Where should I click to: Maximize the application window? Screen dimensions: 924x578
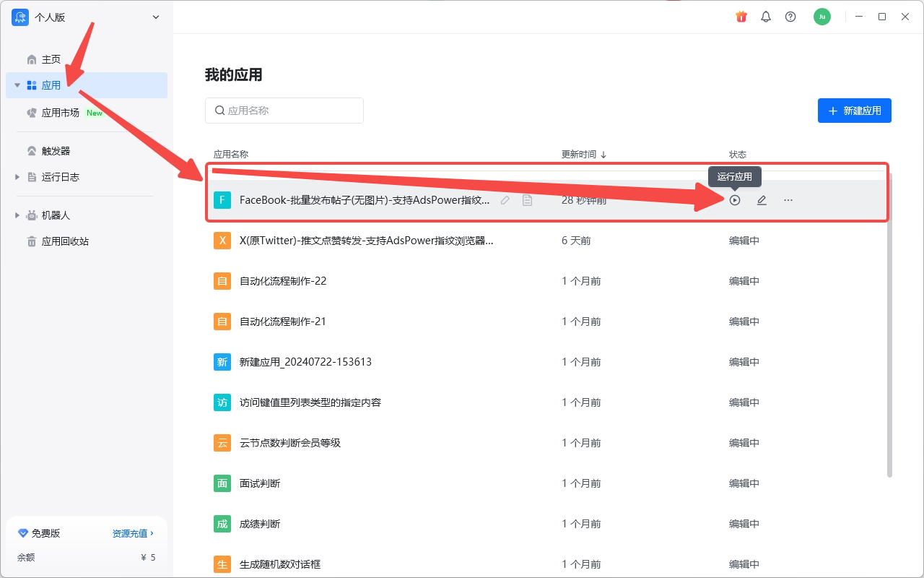click(x=882, y=17)
